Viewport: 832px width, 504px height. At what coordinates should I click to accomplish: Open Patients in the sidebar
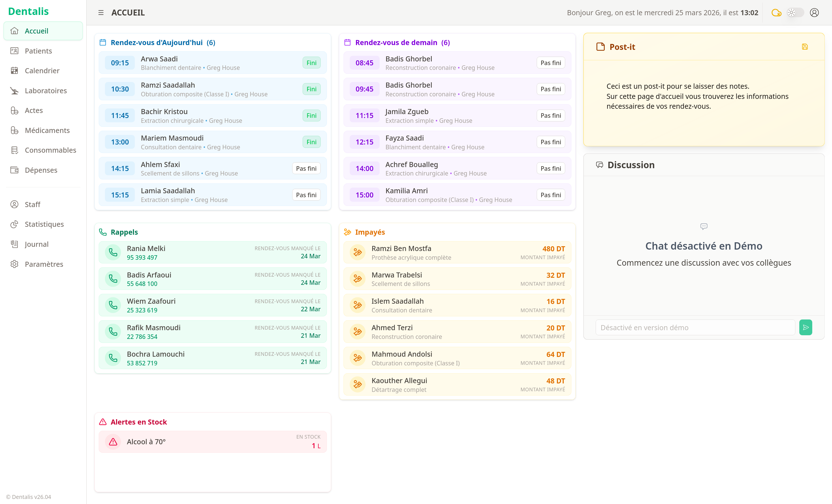click(x=38, y=51)
